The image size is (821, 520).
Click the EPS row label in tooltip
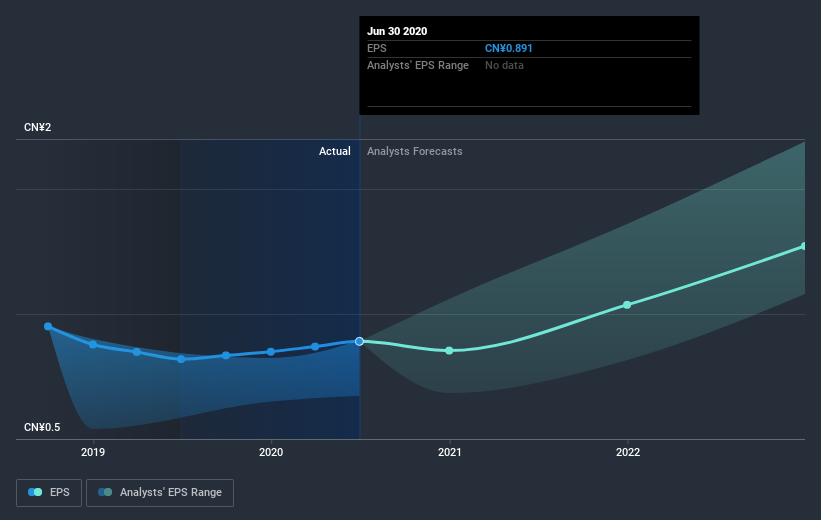coord(376,48)
